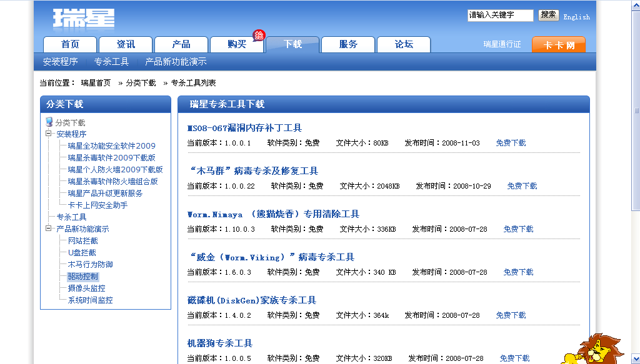The width and height of the screenshot is (640, 364).
Task: Switch to English version link
Action: pyautogui.click(x=576, y=17)
